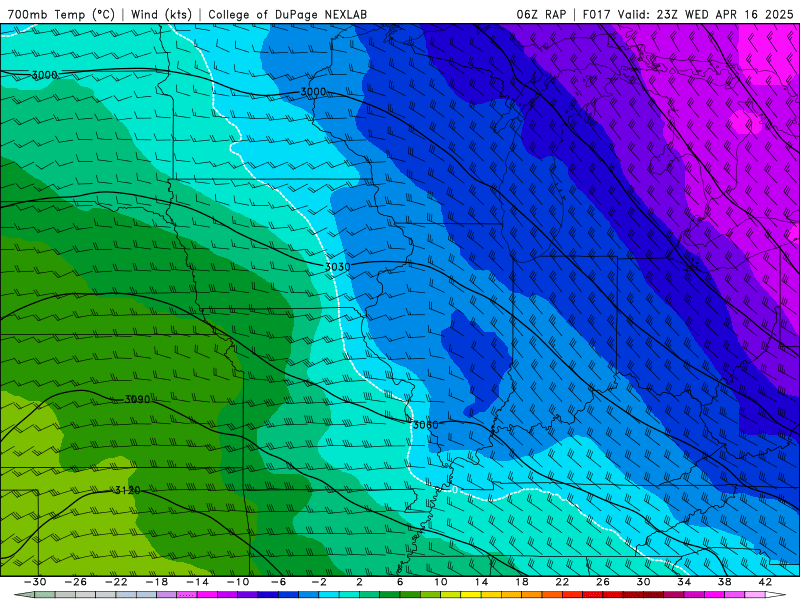Screen dimensions: 800x600
Task: Click the positive 10 value on the color scale
Action: (x=441, y=582)
